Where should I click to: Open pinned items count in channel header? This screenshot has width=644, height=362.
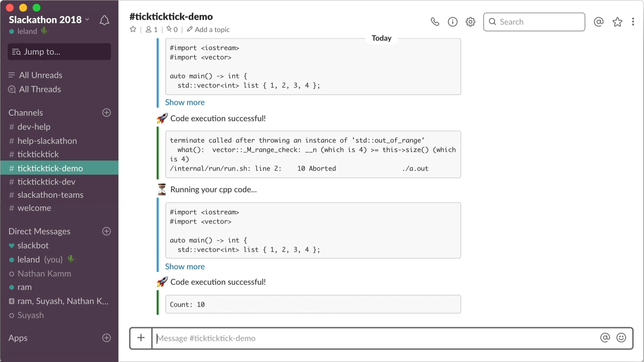click(172, 29)
